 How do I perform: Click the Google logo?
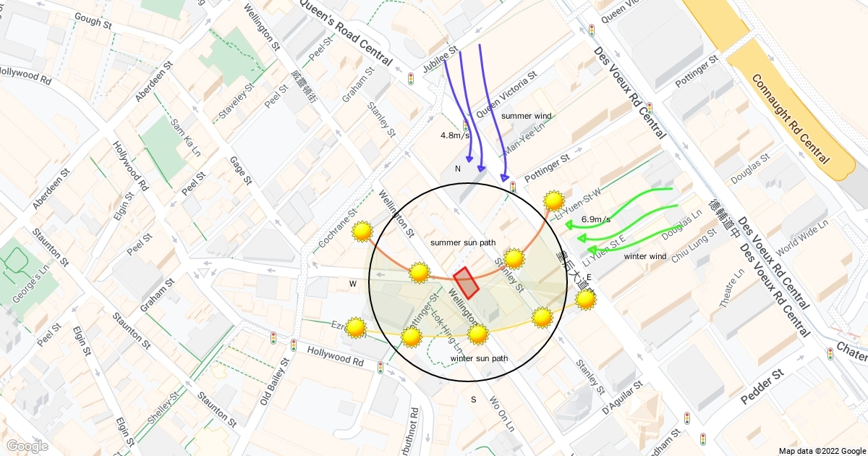27,446
